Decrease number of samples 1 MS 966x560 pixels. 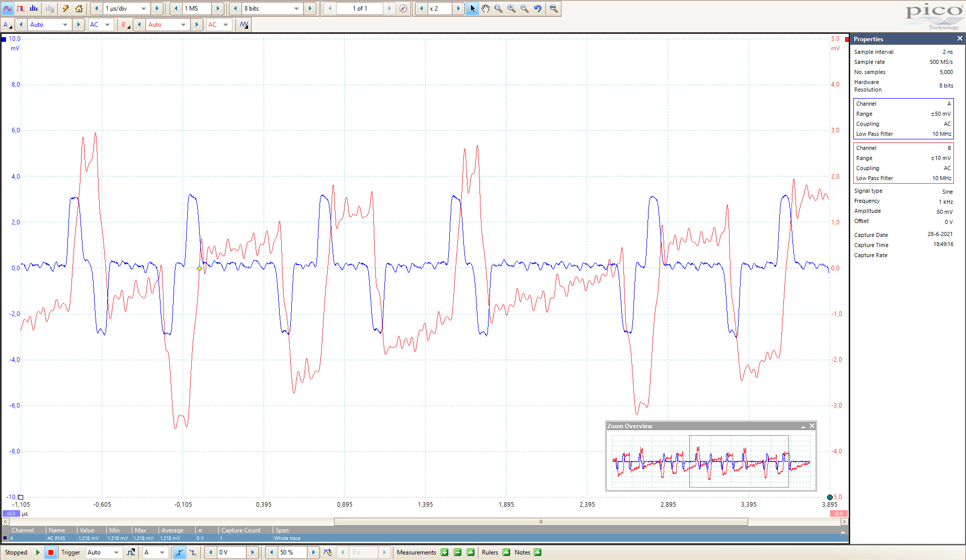176,9
